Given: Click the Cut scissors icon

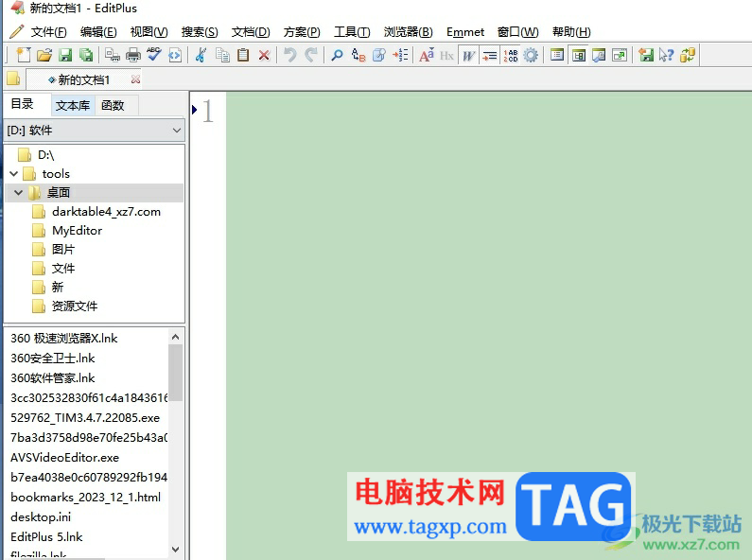Looking at the screenshot, I should point(201,55).
